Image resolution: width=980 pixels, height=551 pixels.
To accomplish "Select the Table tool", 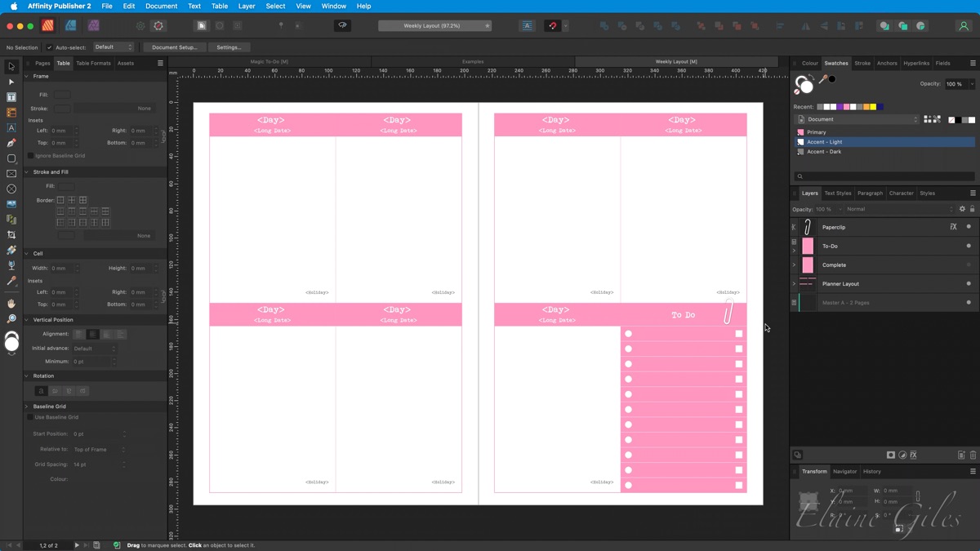I will [11, 113].
